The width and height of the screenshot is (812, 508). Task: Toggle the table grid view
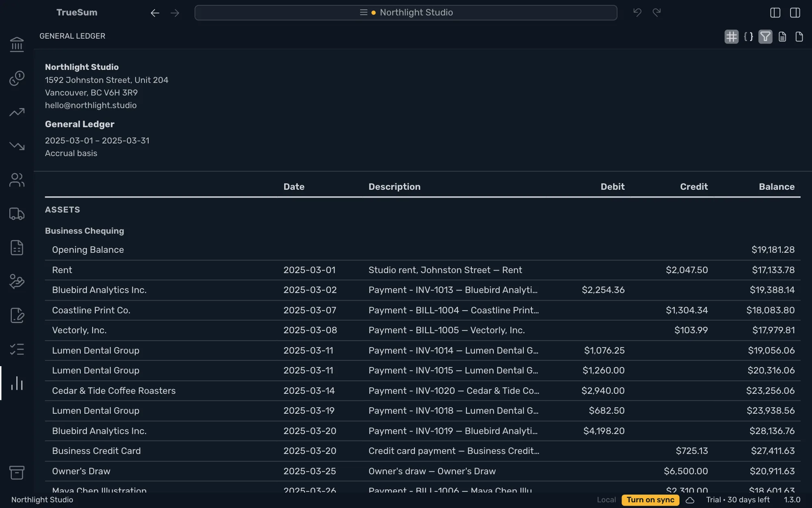[731, 37]
